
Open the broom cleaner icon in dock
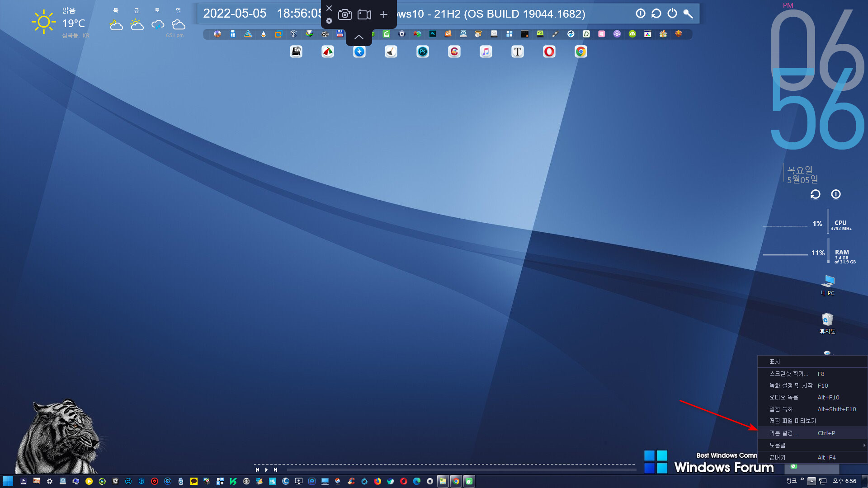[x=391, y=52]
